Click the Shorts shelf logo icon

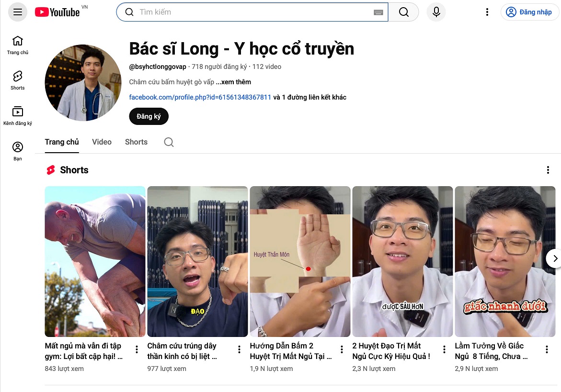[50, 170]
